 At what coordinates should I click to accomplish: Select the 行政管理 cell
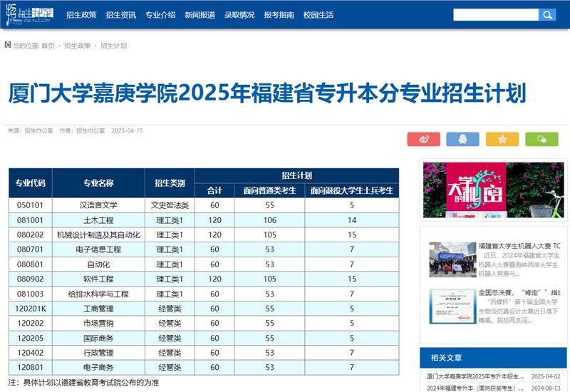[x=98, y=353]
